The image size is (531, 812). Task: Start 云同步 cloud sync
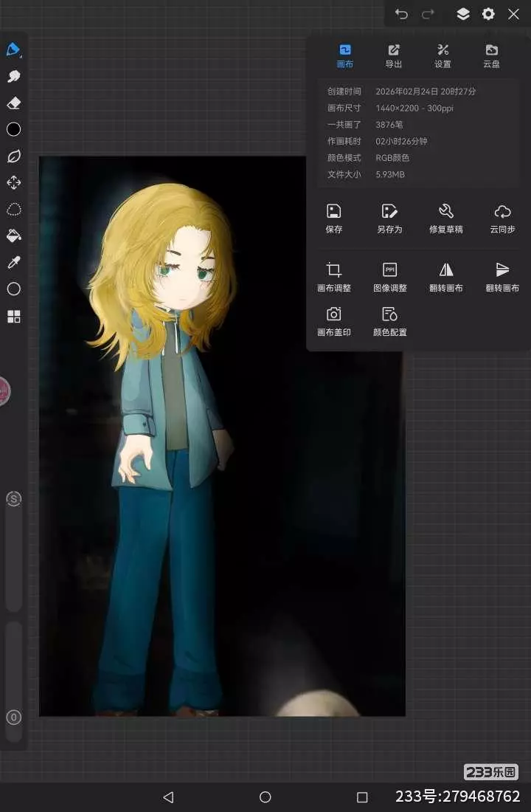pyautogui.click(x=502, y=219)
